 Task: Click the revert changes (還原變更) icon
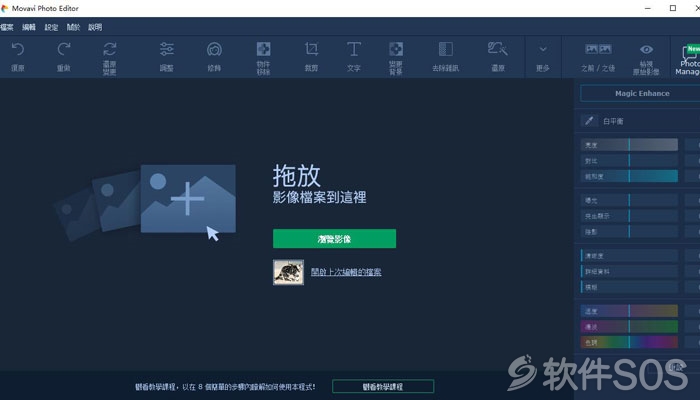[x=109, y=49]
